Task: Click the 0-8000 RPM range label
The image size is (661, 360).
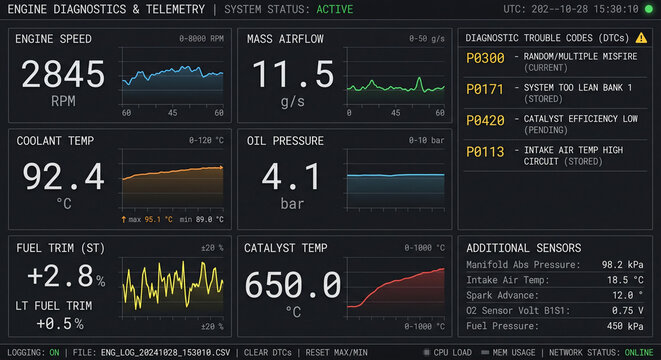Action: 202,39
